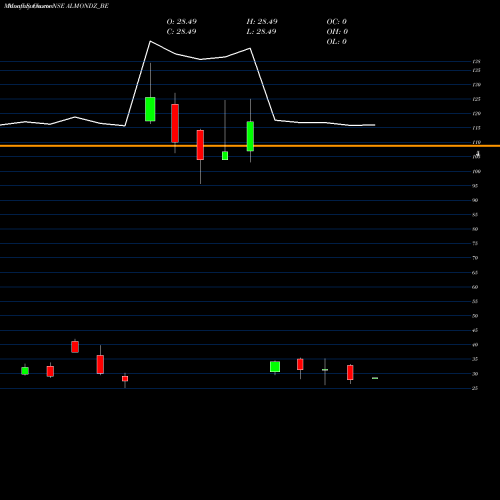Click the OH: 0 readout
Screen dimensions: 500x500
[337, 32]
